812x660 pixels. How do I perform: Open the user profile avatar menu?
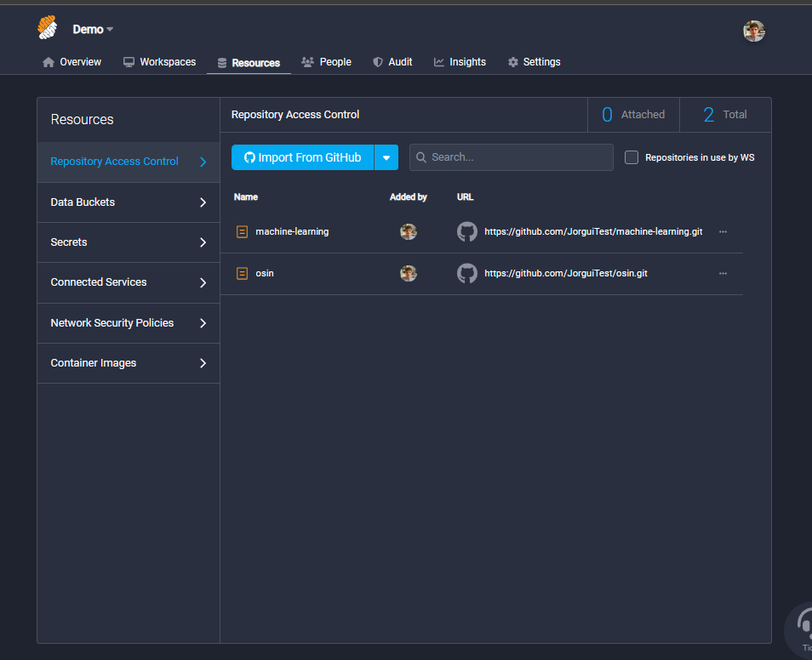pyautogui.click(x=753, y=31)
